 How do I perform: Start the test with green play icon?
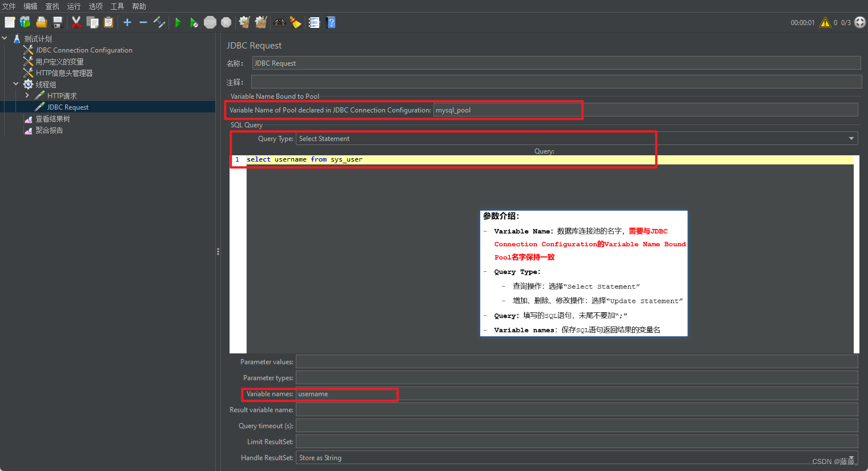coord(178,22)
